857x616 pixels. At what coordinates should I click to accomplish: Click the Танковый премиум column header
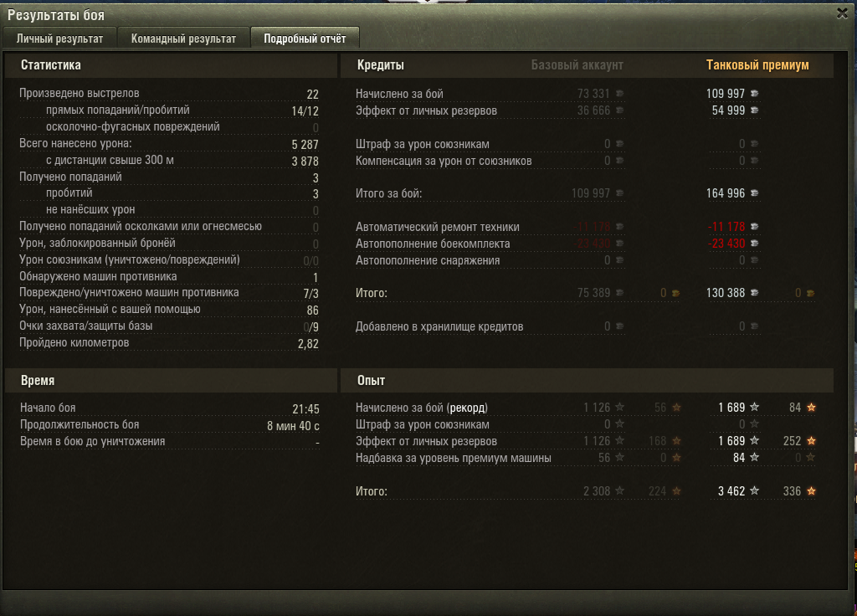coord(757,65)
